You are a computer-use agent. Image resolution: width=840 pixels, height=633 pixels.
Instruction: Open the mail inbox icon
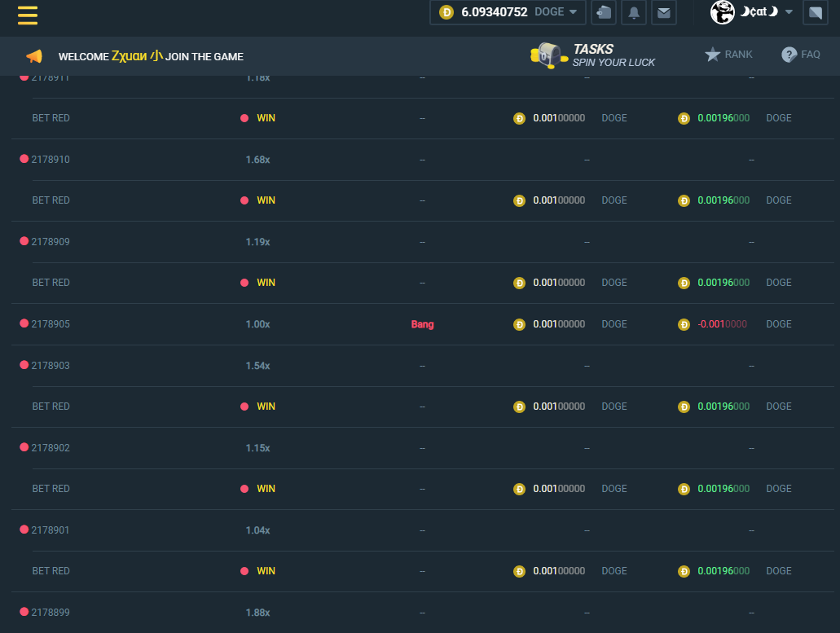664,12
